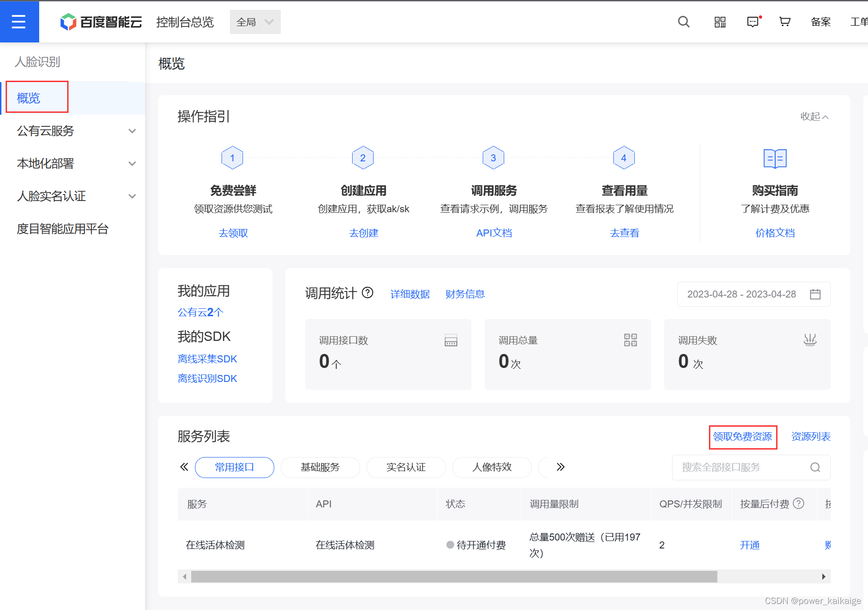
Task: Click the scrollbar right arrow
Action: point(824,577)
